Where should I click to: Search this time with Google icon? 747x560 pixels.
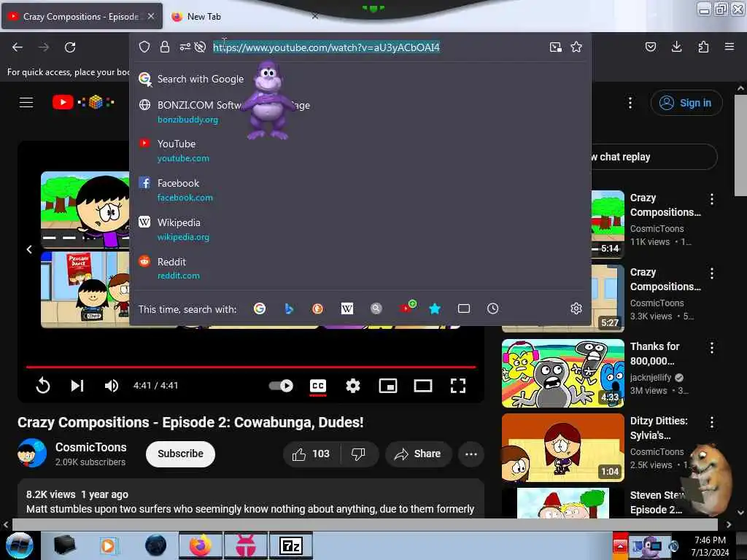pyautogui.click(x=260, y=308)
